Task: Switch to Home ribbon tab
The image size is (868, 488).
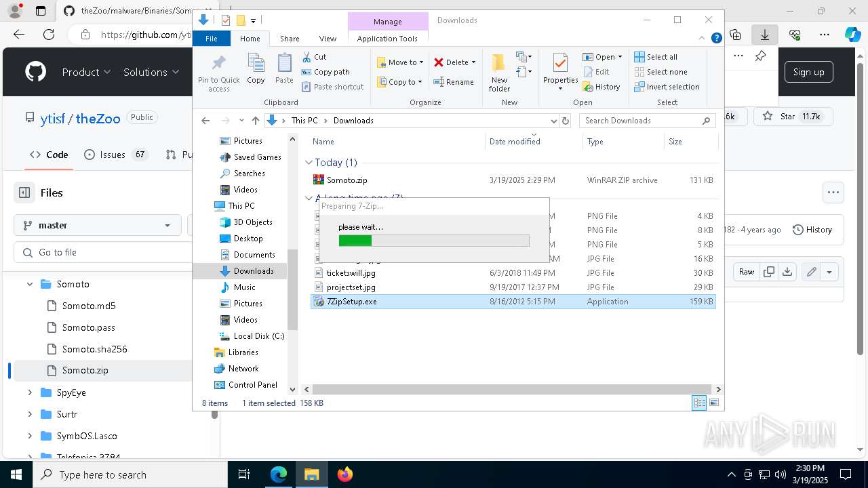Action: (250, 39)
